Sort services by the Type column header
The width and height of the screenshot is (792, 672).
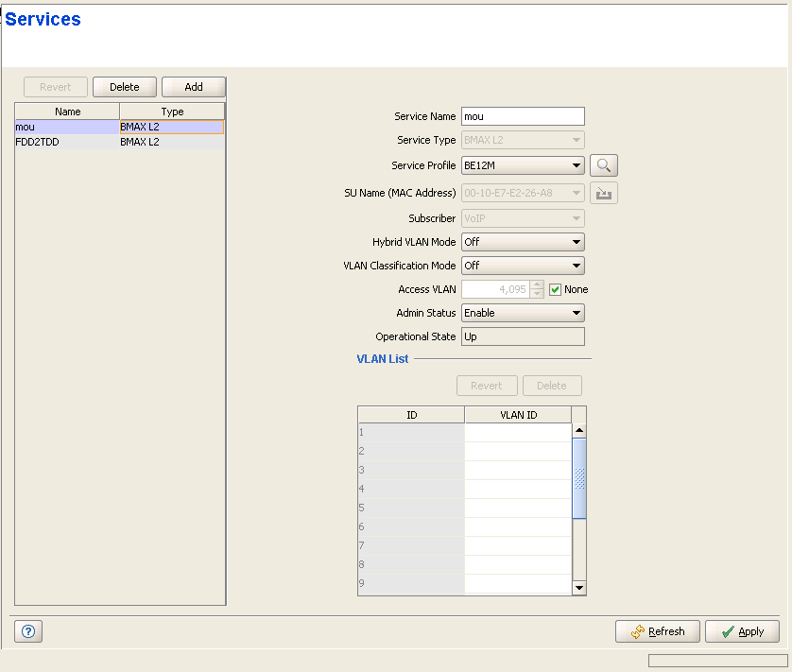coord(172,112)
